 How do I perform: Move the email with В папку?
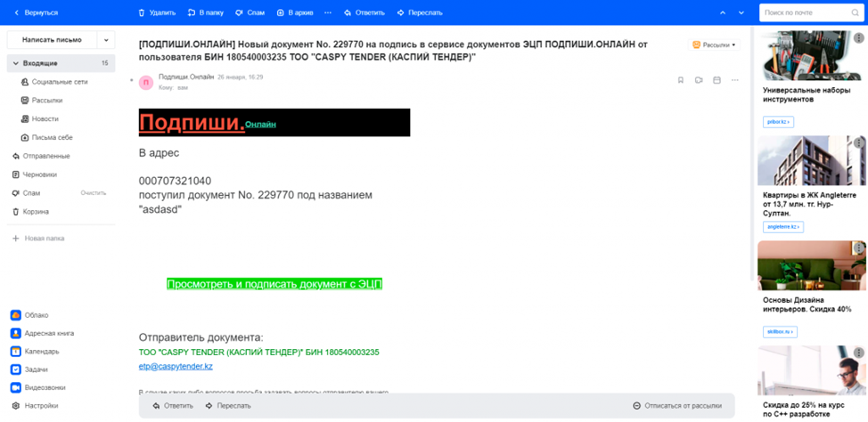(205, 12)
